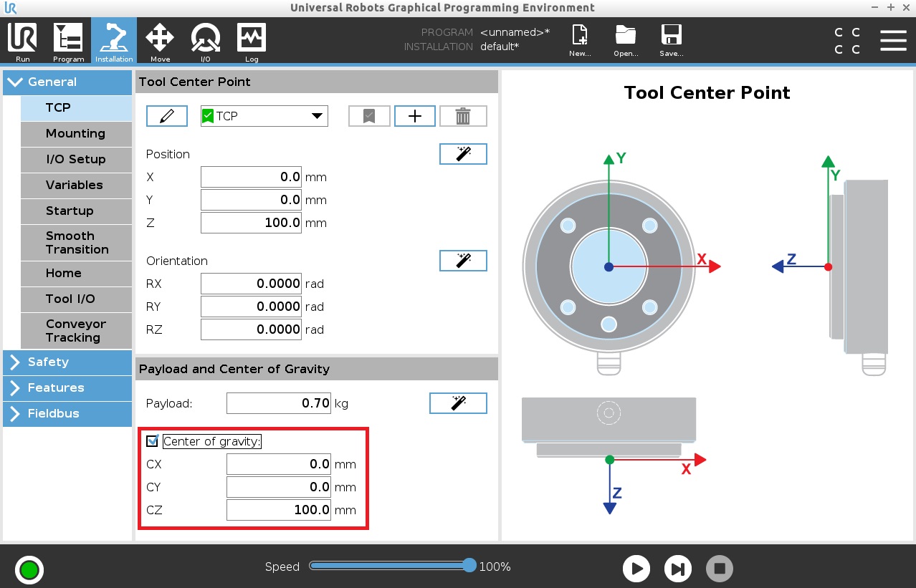The width and height of the screenshot is (916, 588).
Task: Open Smooth Transition settings
Action: [x=76, y=242]
